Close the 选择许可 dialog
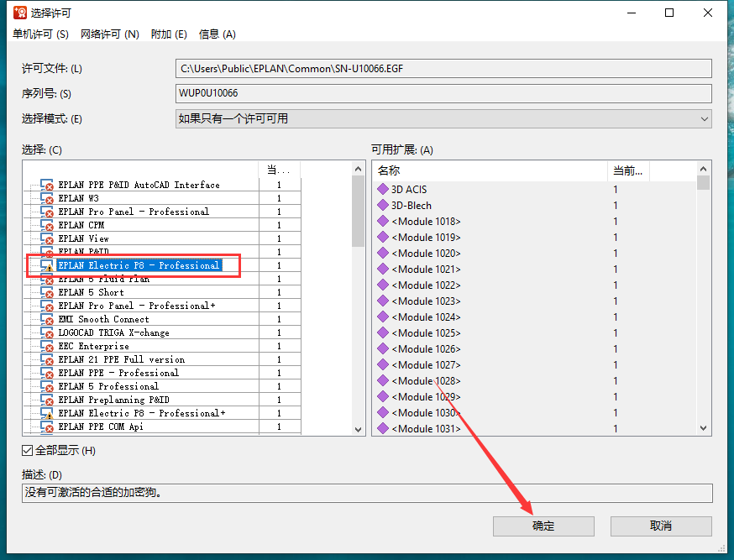Image resolution: width=734 pixels, height=560 pixels. (708, 13)
